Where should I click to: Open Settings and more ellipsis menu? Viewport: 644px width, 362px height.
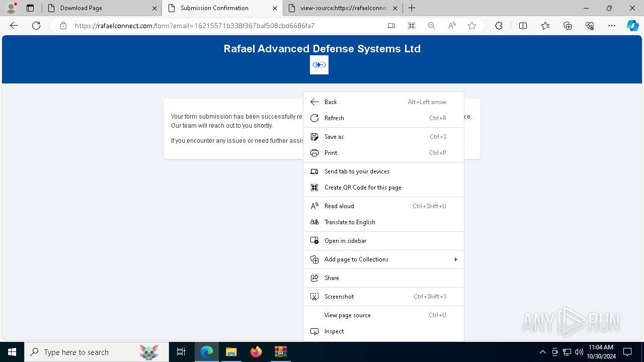click(x=612, y=26)
